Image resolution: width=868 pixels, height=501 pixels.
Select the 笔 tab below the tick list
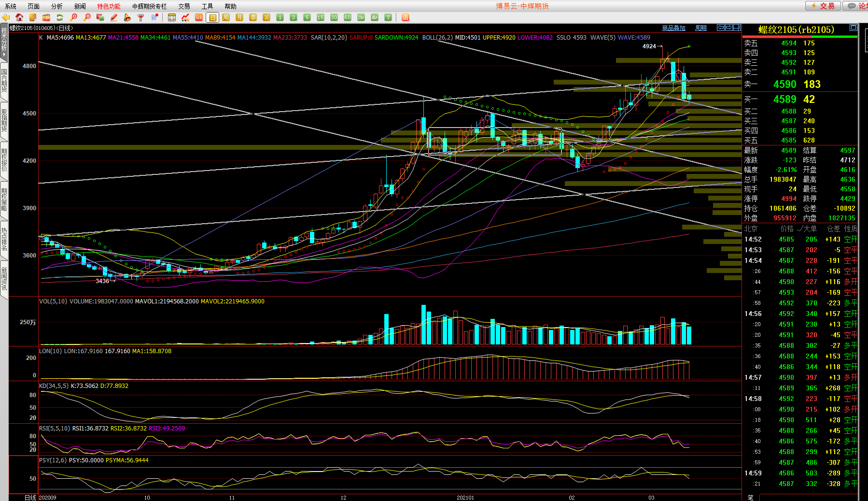tap(751, 497)
